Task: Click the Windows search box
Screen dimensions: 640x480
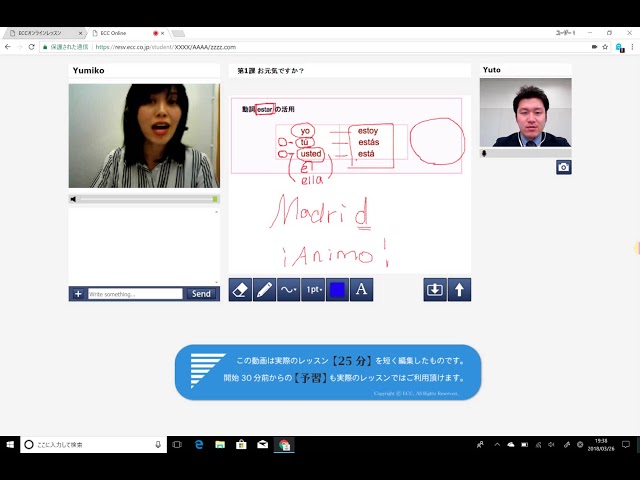Action: [93, 444]
